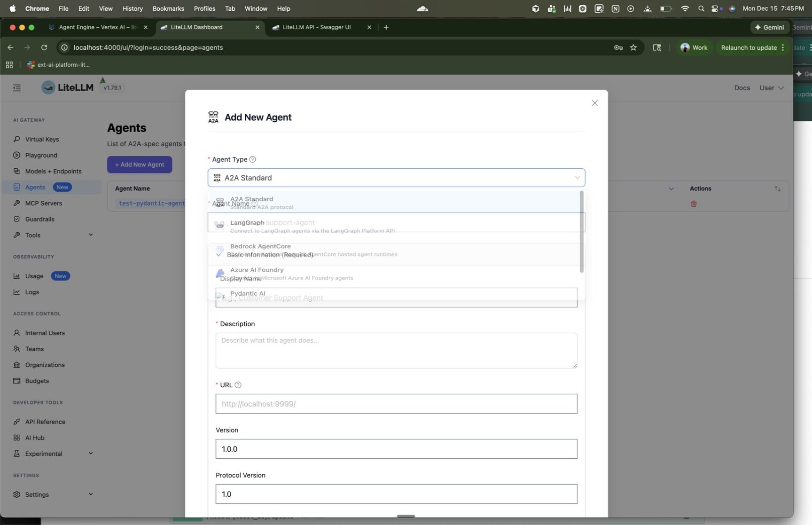The height and width of the screenshot is (525, 812).
Task: Delete test-pydantic-agent with the red trash icon
Action: coord(694,204)
